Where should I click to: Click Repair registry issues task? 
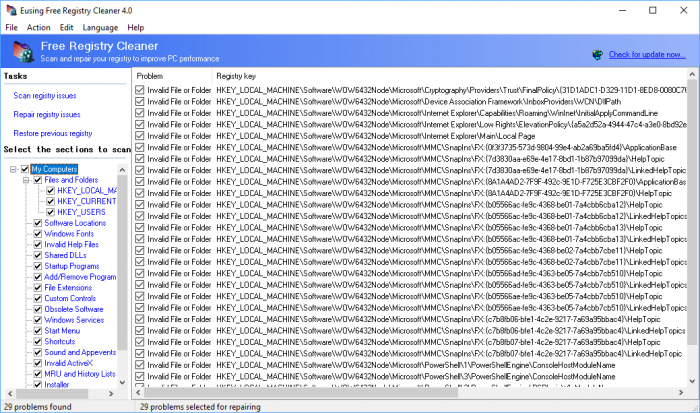click(x=47, y=115)
